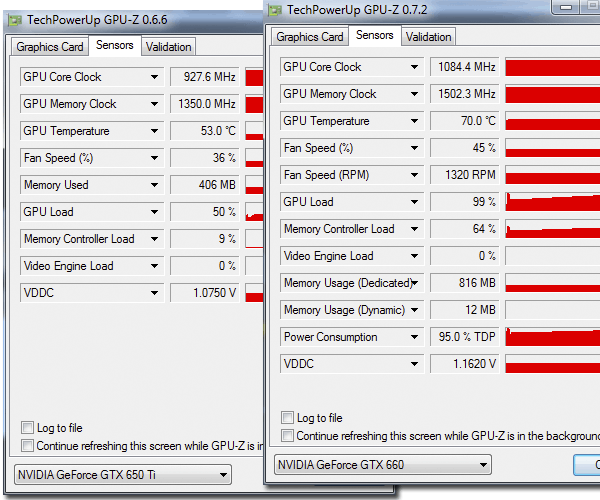Enable Log to file in GPU-Z 0.7.2
Screen dimensions: 600x500
(287, 417)
